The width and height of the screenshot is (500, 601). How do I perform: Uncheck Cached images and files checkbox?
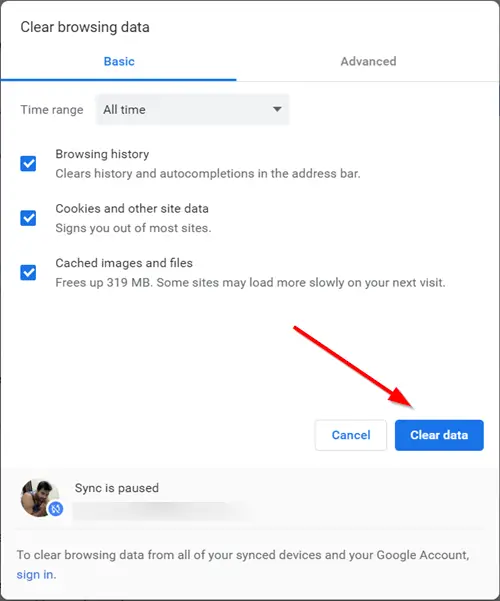pos(28,273)
